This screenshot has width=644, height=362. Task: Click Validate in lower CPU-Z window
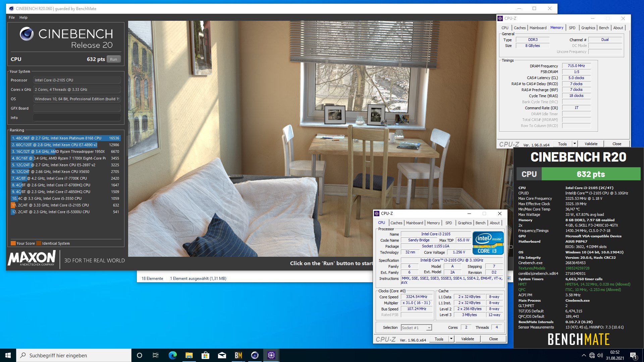(x=468, y=339)
